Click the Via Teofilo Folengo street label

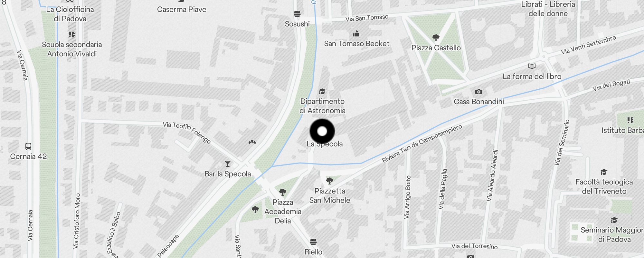pyautogui.click(x=187, y=133)
